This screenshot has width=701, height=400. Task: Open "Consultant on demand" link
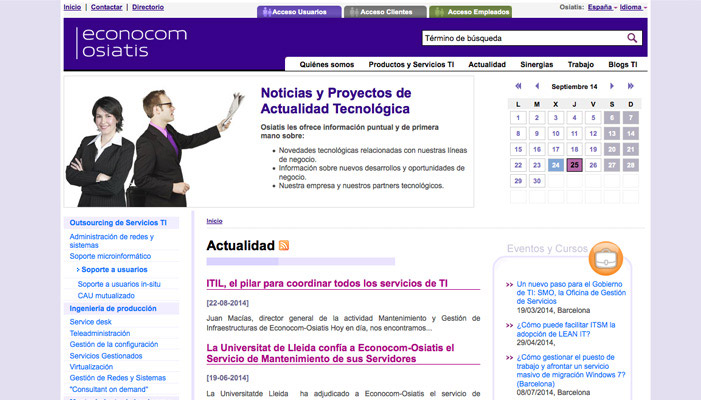[x=109, y=389]
